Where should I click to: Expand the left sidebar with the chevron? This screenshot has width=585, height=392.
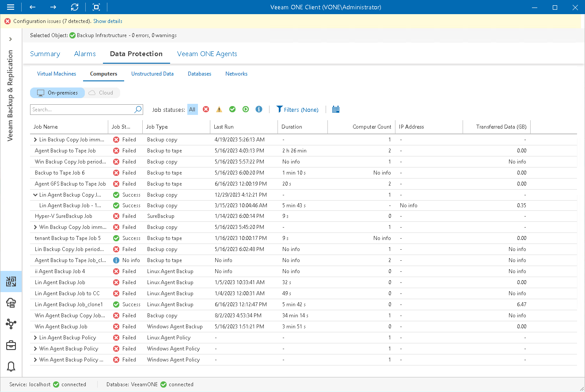(11, 39)
